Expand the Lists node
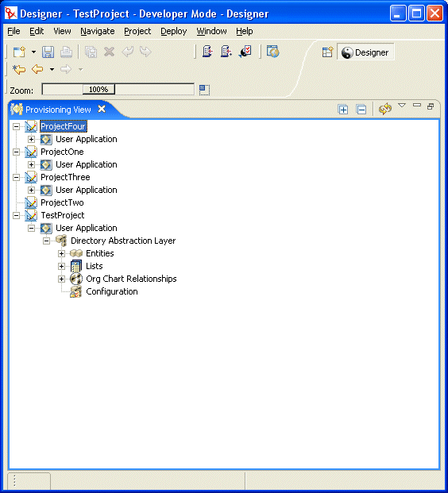This screenshot has height=493, width=448. 61,266
